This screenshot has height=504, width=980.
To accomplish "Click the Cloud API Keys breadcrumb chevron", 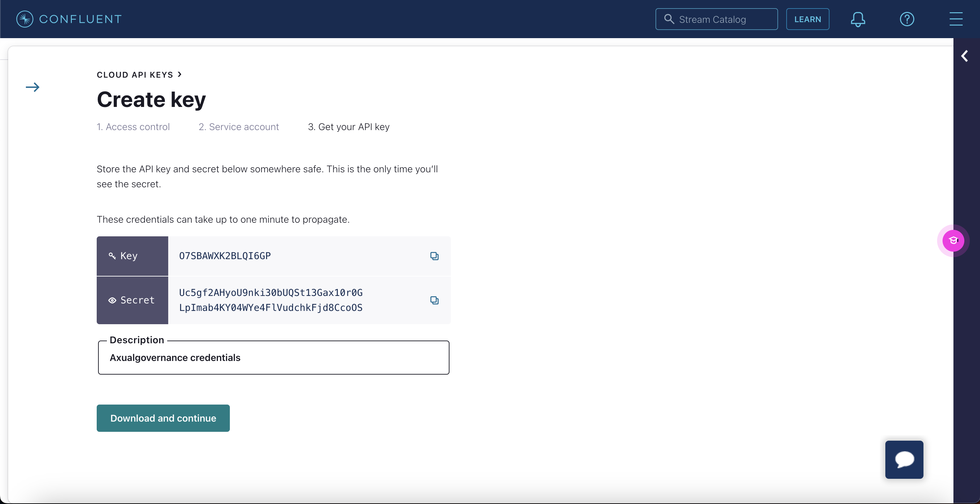I will (179, 75).
